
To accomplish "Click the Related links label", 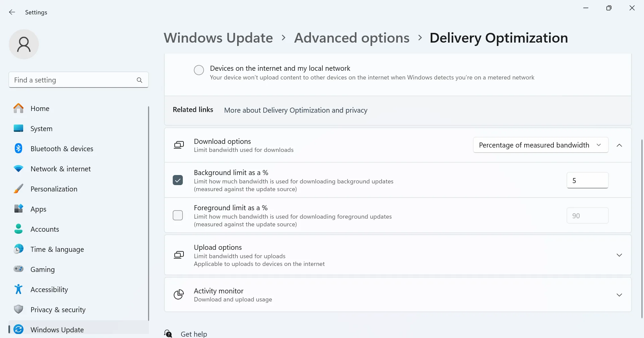I will 193,110.
